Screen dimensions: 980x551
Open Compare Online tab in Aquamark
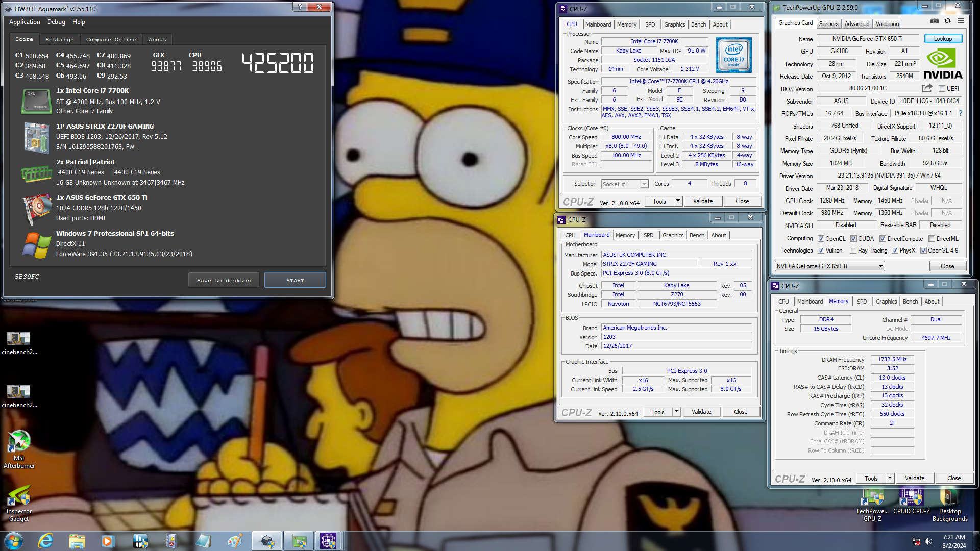(x=111, y=39)
